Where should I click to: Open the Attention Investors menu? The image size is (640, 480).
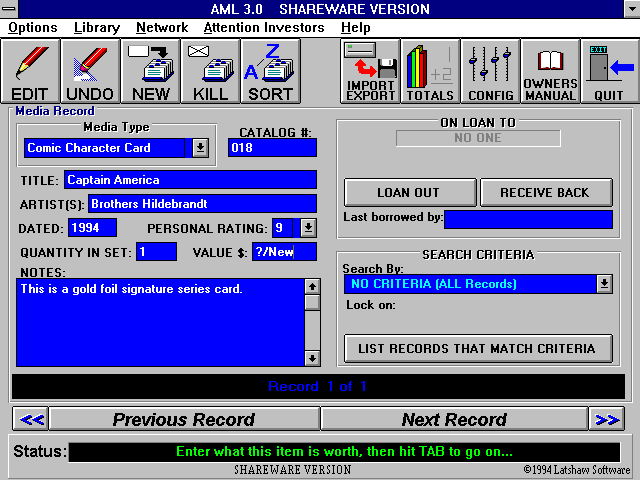click(264, 28)
